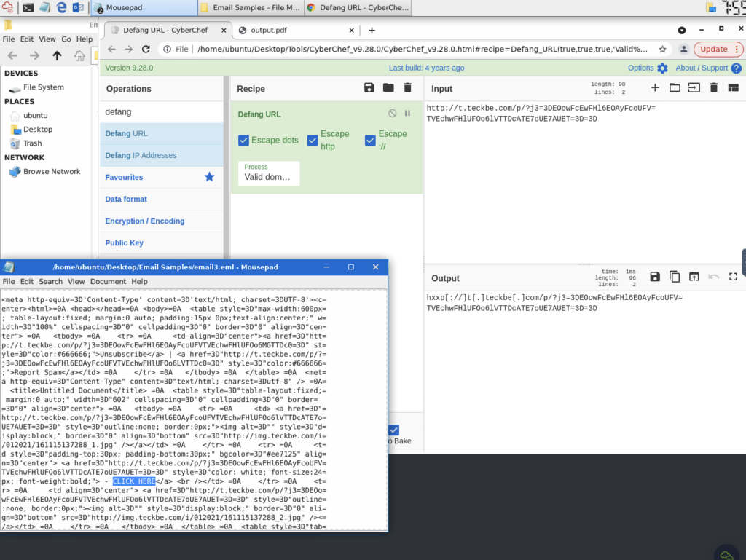Open Mousepad Document menu
The height and width of the screenshot is (560, 746).
click(x=108, y=281)
